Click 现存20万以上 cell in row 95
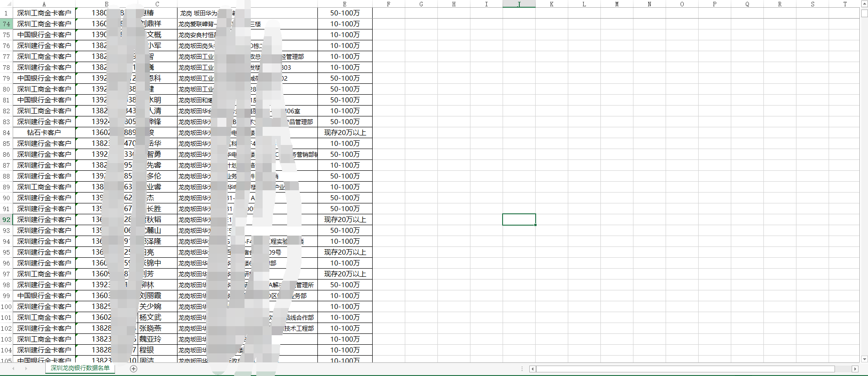Viewport: 868px width, 376px height. [x=345, y=252]
